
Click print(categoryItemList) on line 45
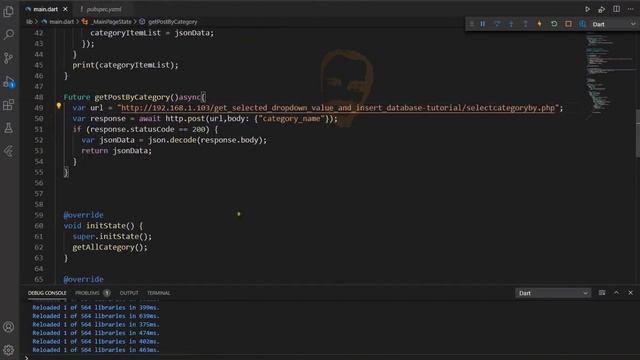[x=125, y=65]
